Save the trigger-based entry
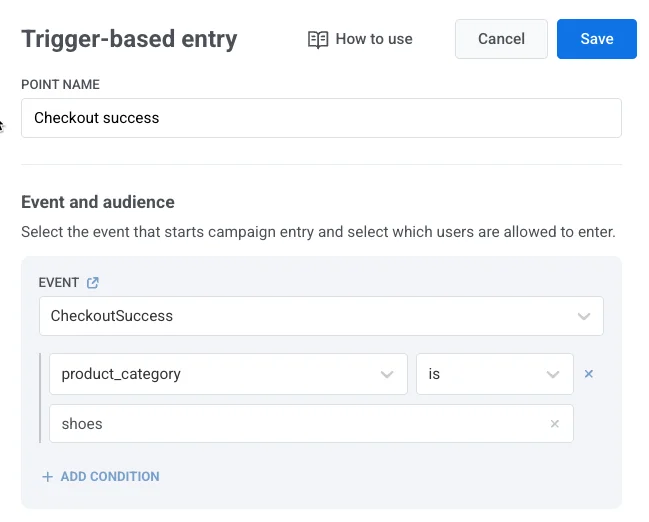This screenshot has height=522, width=649. (x=596, y=39)
